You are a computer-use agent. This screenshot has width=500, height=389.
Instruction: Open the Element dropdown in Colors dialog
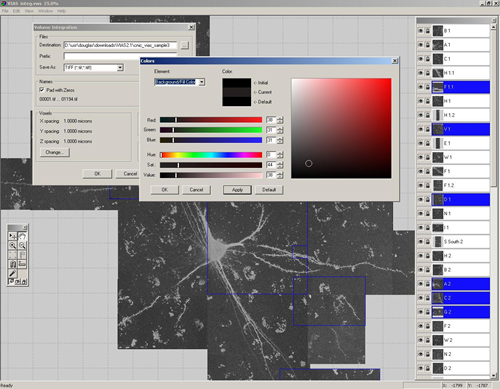[x=202, y=82]
